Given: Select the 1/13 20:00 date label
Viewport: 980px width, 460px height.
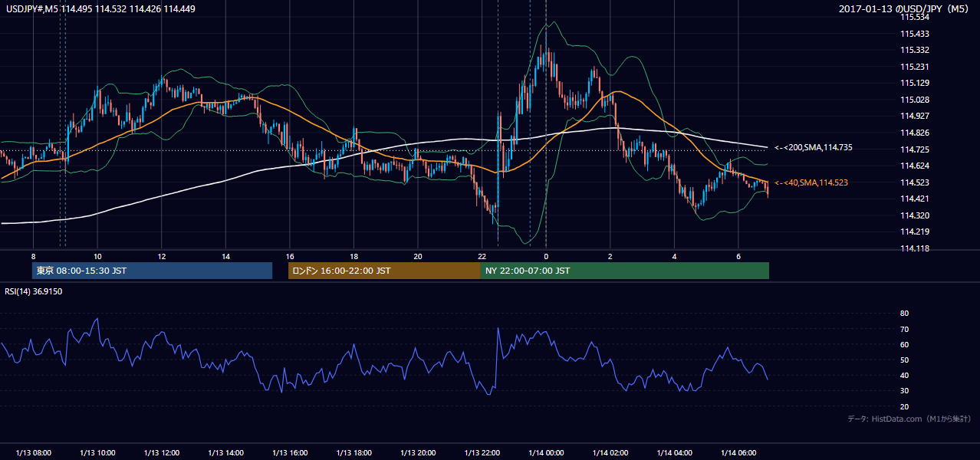Looking at the screenshot, I should [417, 453].
